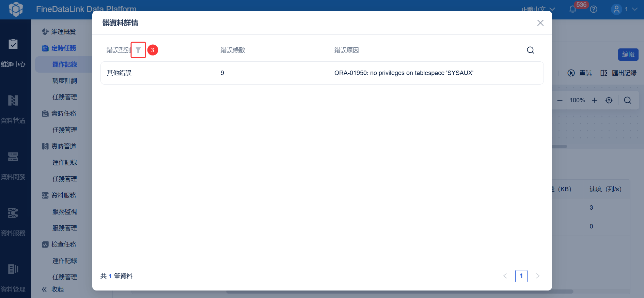Open 任務管理 under 實時任務
Viewport: 644px width, 298px height.
coord(65,130)
